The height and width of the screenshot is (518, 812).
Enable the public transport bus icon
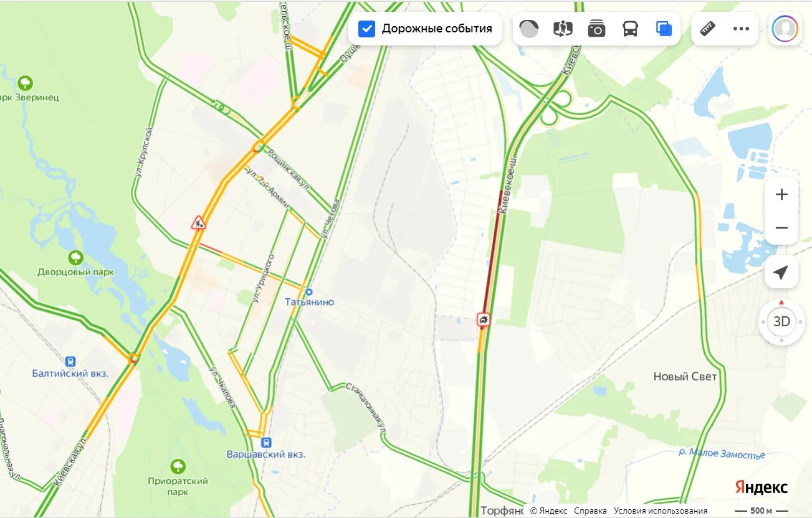(631, 29)
